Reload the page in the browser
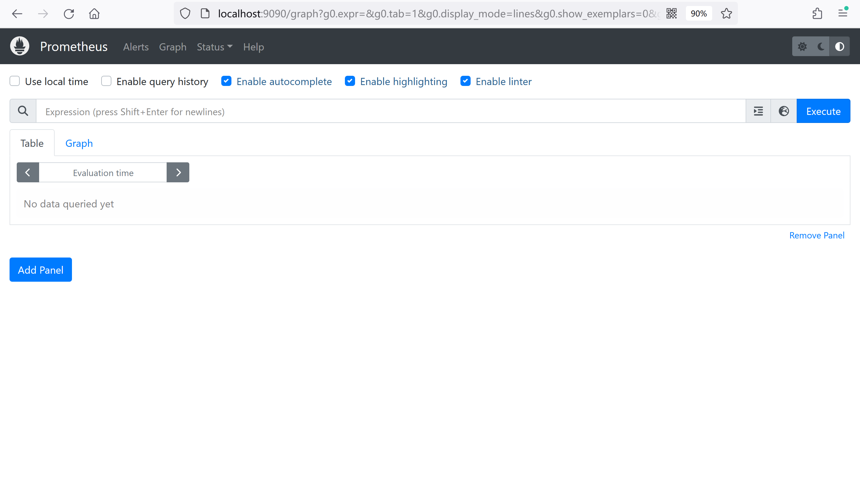The width and height of the screenshot is (860, 504). tap(69, 14)
